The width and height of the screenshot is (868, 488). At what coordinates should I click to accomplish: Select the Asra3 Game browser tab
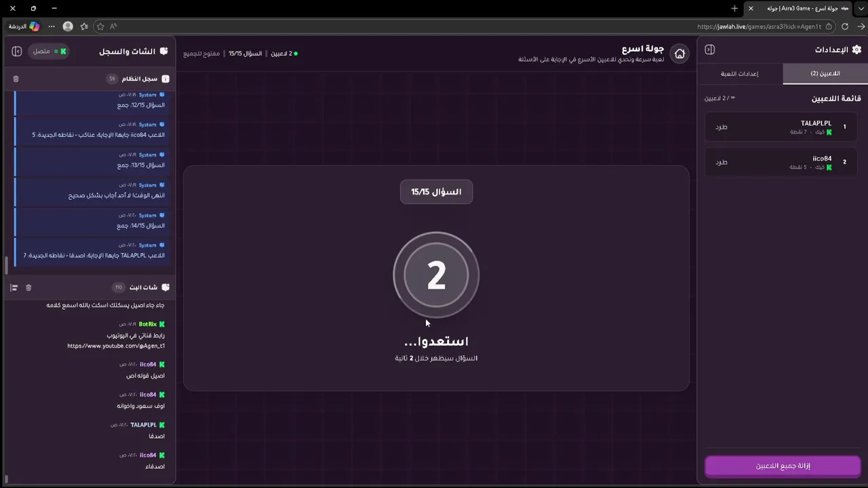tap(799, 8)
